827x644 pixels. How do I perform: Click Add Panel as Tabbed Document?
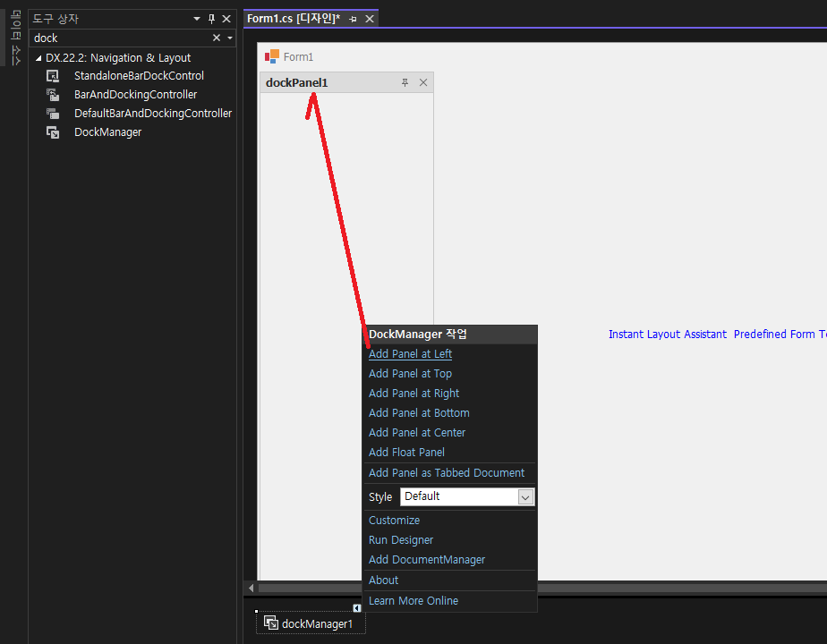tap(447, 473)
